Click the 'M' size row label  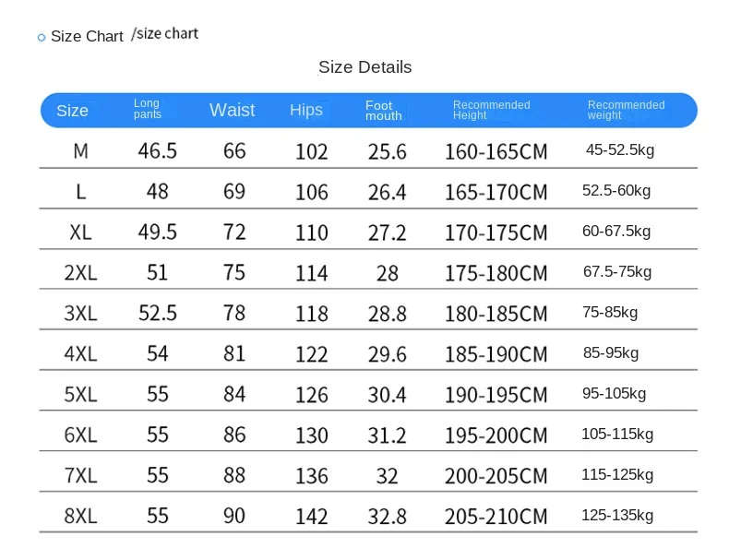pos(80,150)
